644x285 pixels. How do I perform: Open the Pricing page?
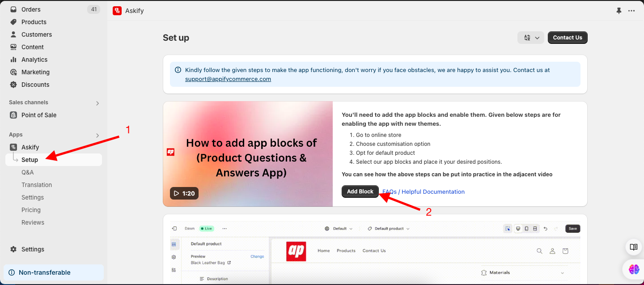click(x=31, y=210)
